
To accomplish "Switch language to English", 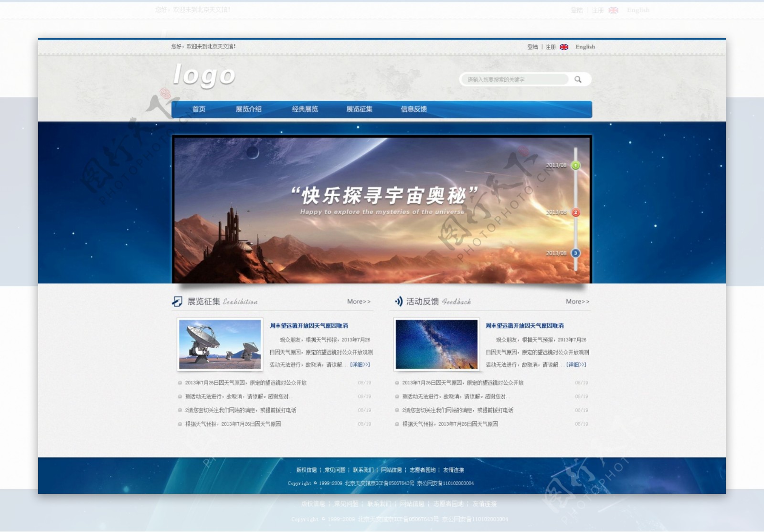I will pos(585,47).
